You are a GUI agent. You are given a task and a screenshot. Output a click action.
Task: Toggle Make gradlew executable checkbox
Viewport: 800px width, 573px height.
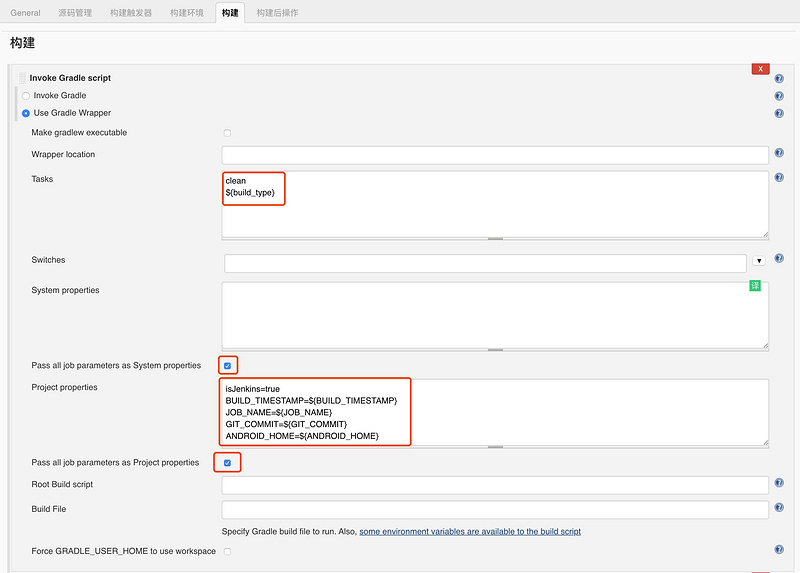tap(227, 133)
